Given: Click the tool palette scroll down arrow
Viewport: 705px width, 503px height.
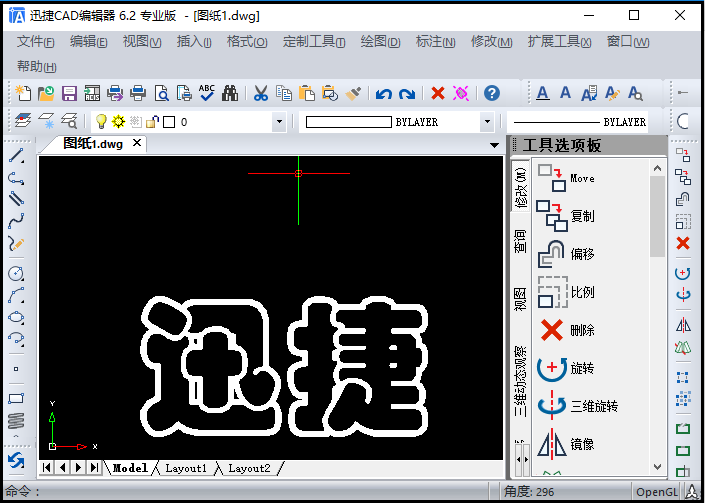Looking at the screenshot, I should [x=657, y=467].
